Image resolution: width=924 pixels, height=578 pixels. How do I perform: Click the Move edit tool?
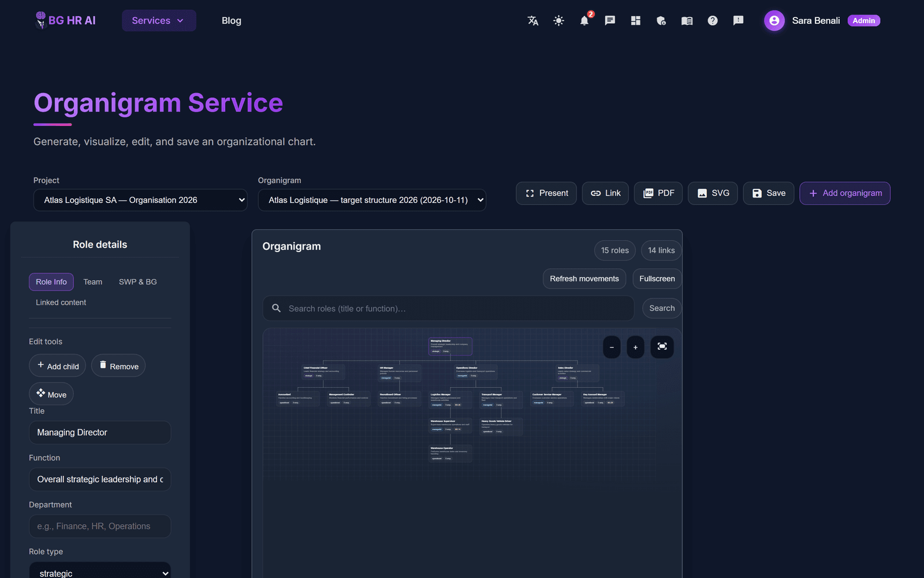point(51,394)
